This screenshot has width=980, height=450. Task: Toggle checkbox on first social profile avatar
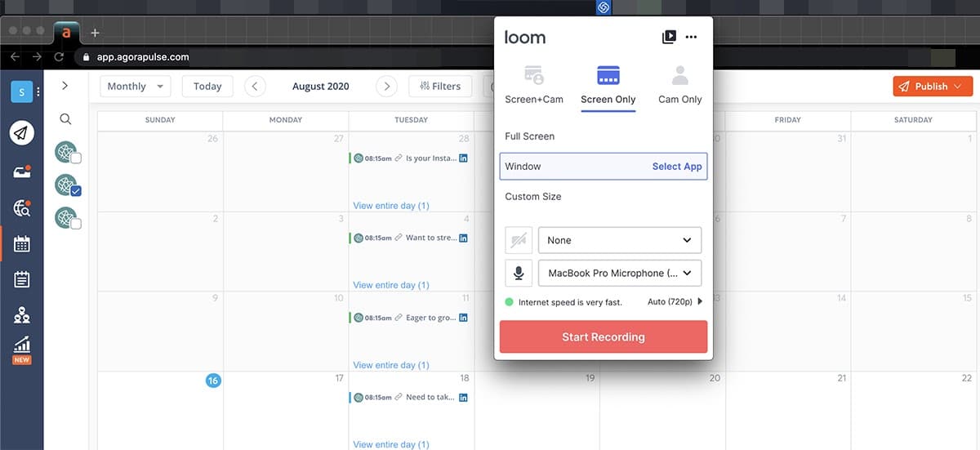[75, 158]
